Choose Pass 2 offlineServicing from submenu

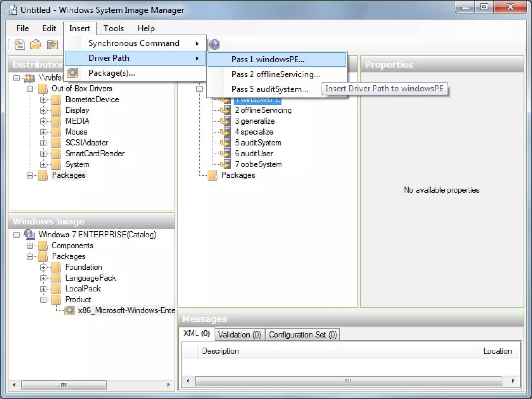pyautogui.click(x=275, y=75)
